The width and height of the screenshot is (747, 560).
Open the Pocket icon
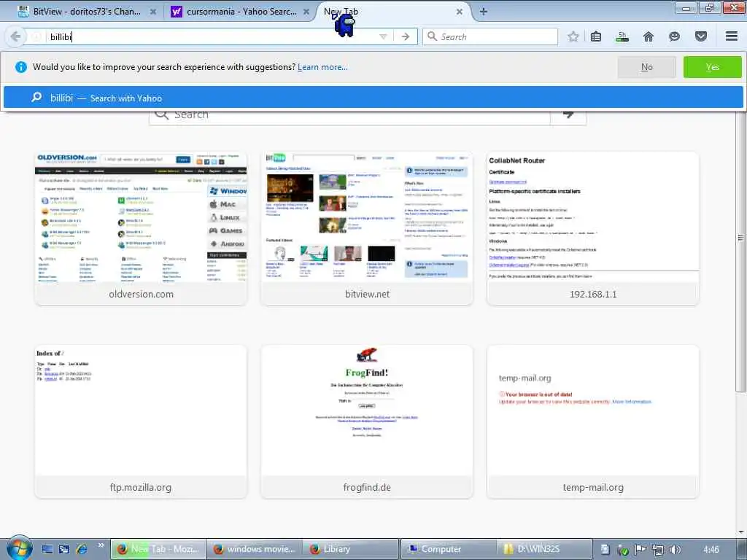(701, 36)
